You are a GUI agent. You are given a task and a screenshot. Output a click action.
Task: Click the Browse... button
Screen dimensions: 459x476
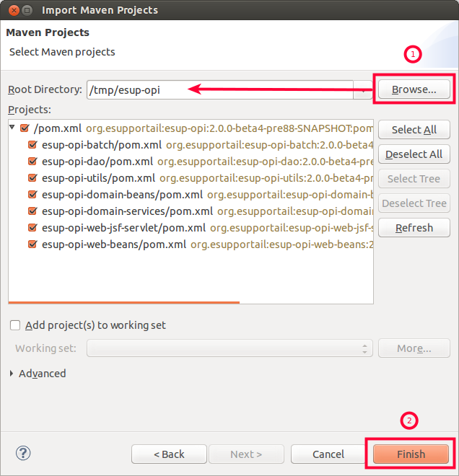coord(414,90)
